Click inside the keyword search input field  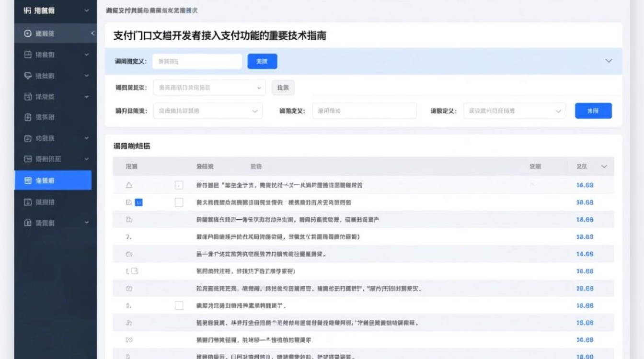point(196,61)
